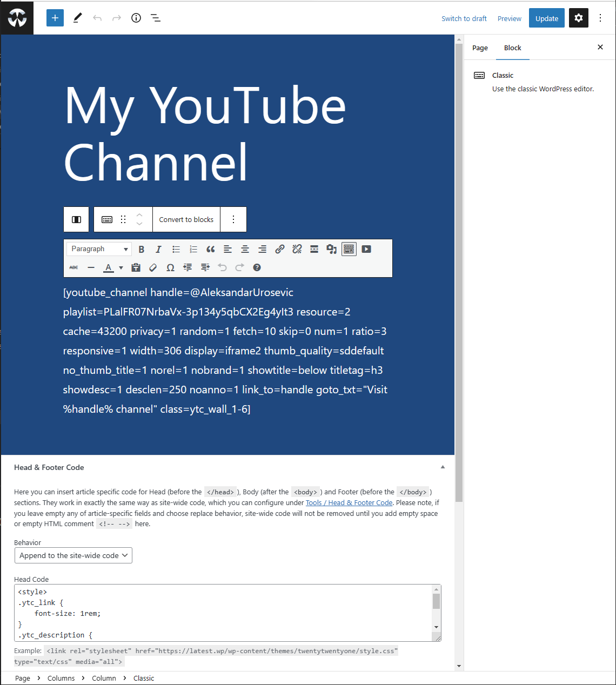Insert or edit link icon
Screen dimensions: 616x685
pyautogui.click(x=280, y=249)
